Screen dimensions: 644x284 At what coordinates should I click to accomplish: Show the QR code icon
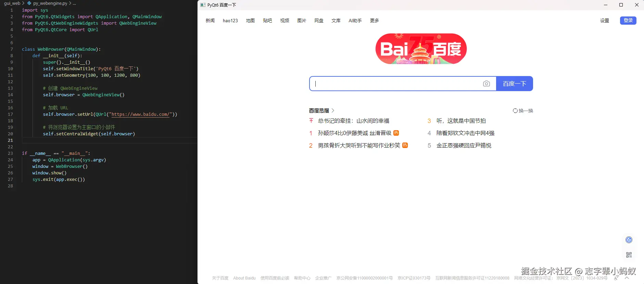[x=629, y=255]
